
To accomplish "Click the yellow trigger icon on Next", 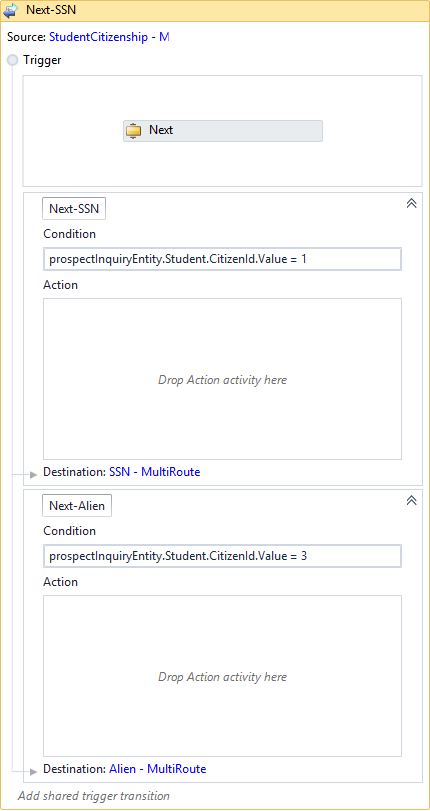I will pos(134,131).
